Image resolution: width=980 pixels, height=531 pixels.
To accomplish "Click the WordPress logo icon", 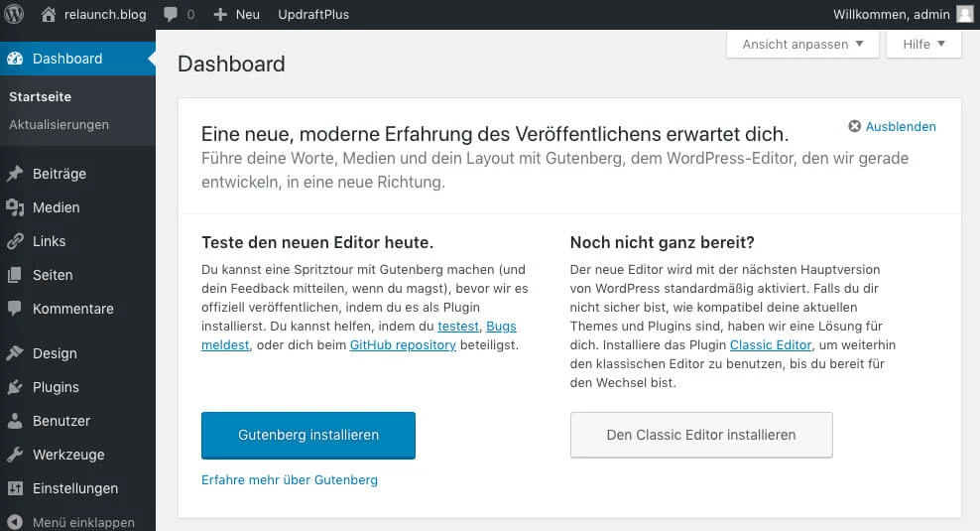I will tap(14, 15).
